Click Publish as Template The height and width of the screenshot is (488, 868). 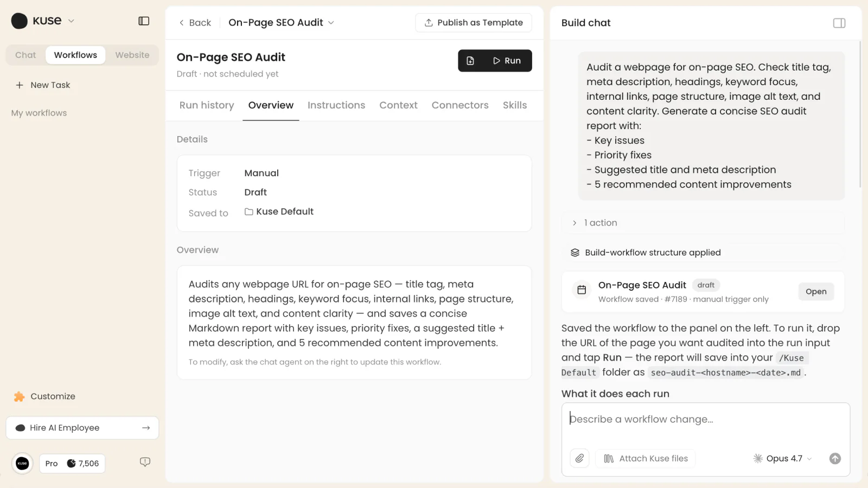(474, 23)
